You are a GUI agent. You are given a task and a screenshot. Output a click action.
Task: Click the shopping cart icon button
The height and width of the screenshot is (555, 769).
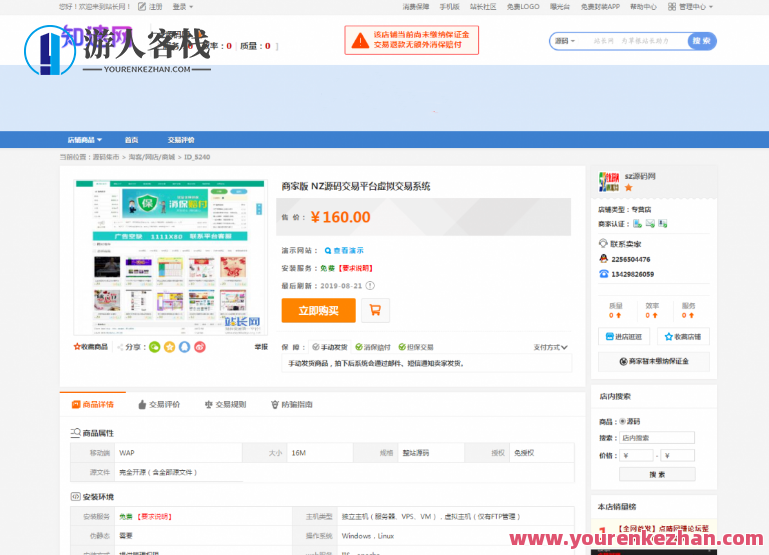pyautogui.click(x=375, y=310)
